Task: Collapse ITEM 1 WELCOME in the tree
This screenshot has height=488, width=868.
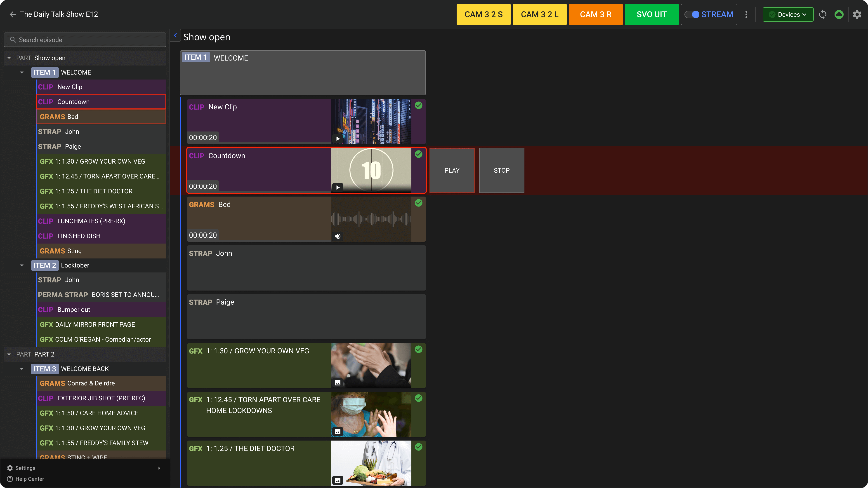Action: [x=22, y=72]
